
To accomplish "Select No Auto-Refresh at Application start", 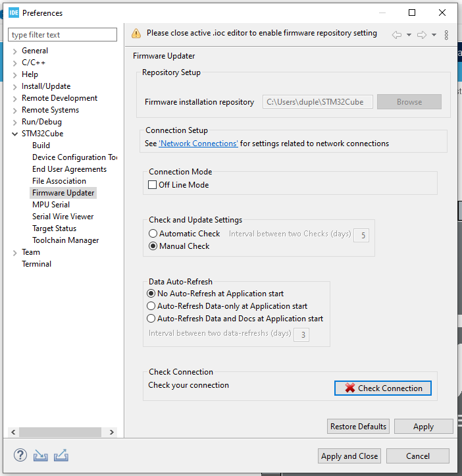I will pos(151,294).
